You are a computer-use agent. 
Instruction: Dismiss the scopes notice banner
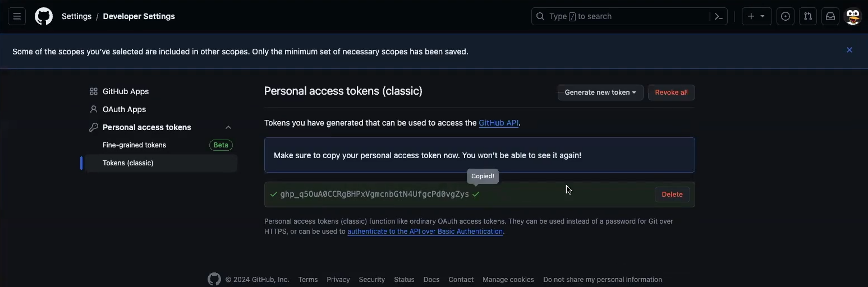[849, 50]
